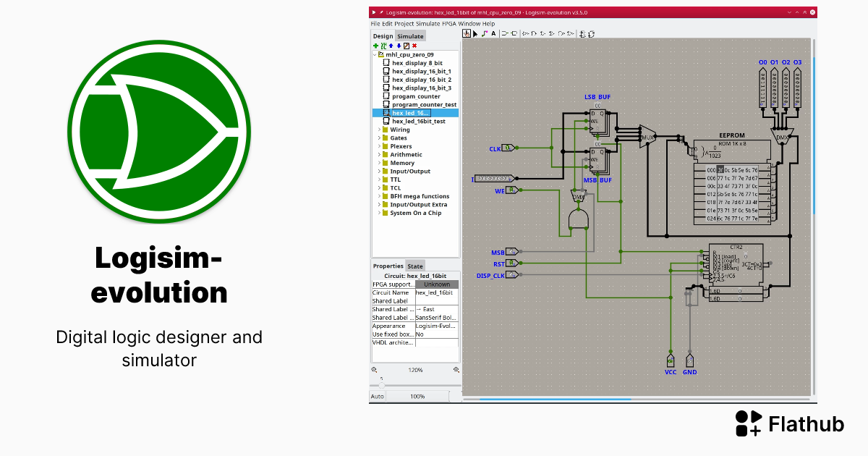Click the output pin toolbar icon
This screenshot has height=456, width=868.
coord(514,35)
